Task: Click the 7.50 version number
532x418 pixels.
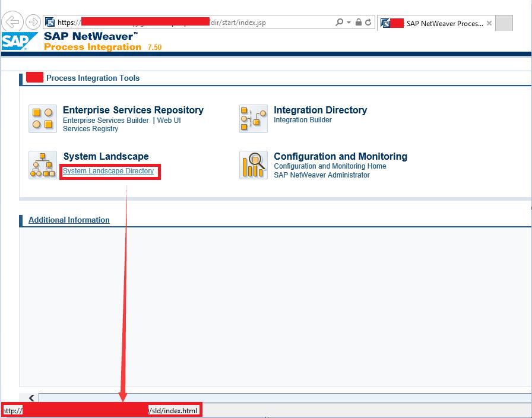Action: click(x=155, y=47)
